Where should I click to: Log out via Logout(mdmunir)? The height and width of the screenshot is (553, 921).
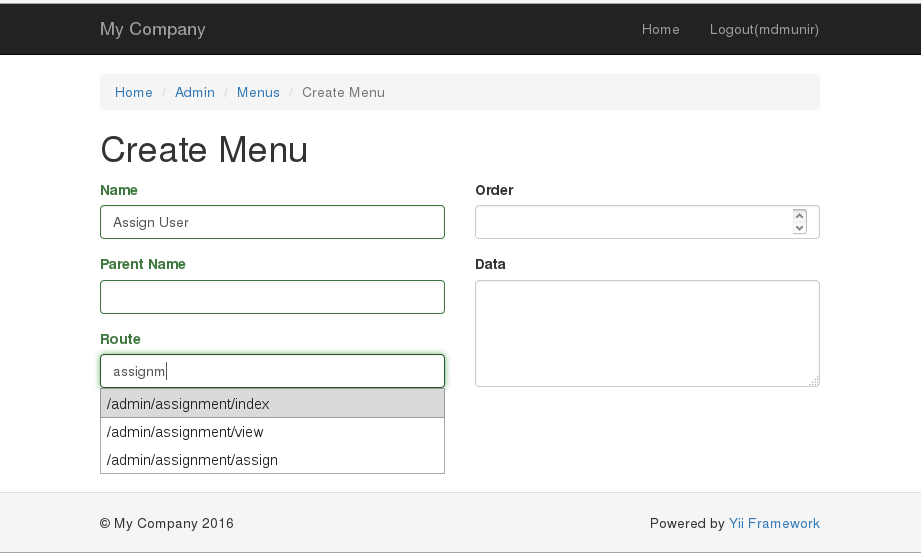(764, 29)
